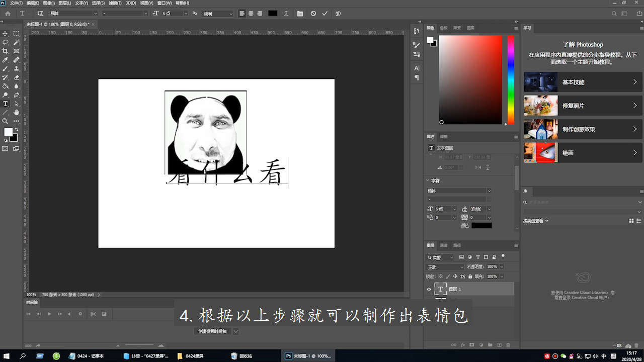Screen dimensions: 644x362
Task: Open the 图层(L) menu
Action: (x=65, y=3)
